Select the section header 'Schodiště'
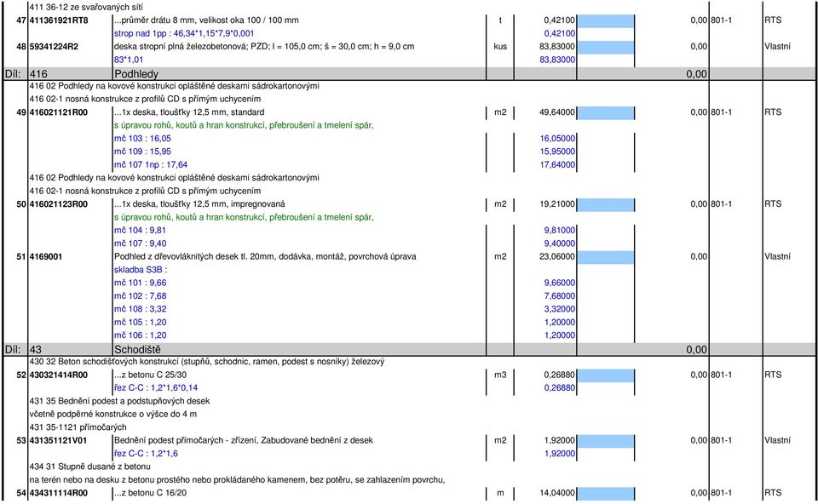Image resolution: width=818 pixels, height=504 pixels. [137, 349]
